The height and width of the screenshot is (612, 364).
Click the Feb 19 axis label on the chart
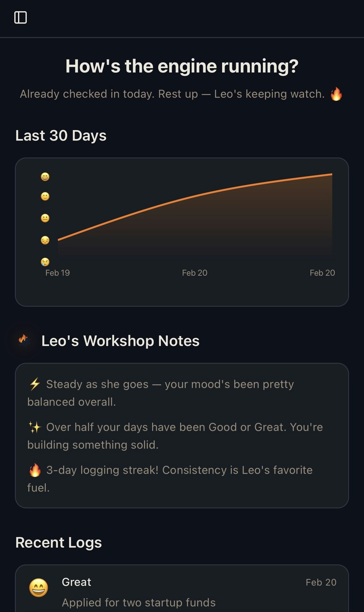pyautogui.click(x=58, y=273)
